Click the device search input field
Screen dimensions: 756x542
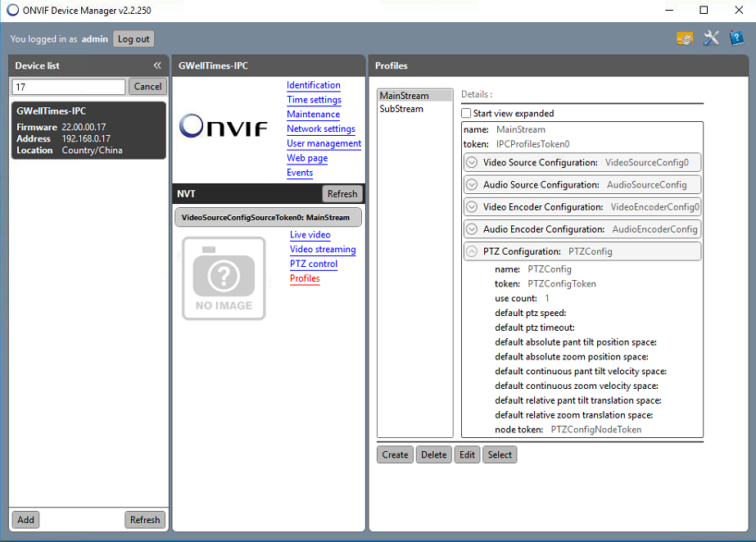pos(68,87)
